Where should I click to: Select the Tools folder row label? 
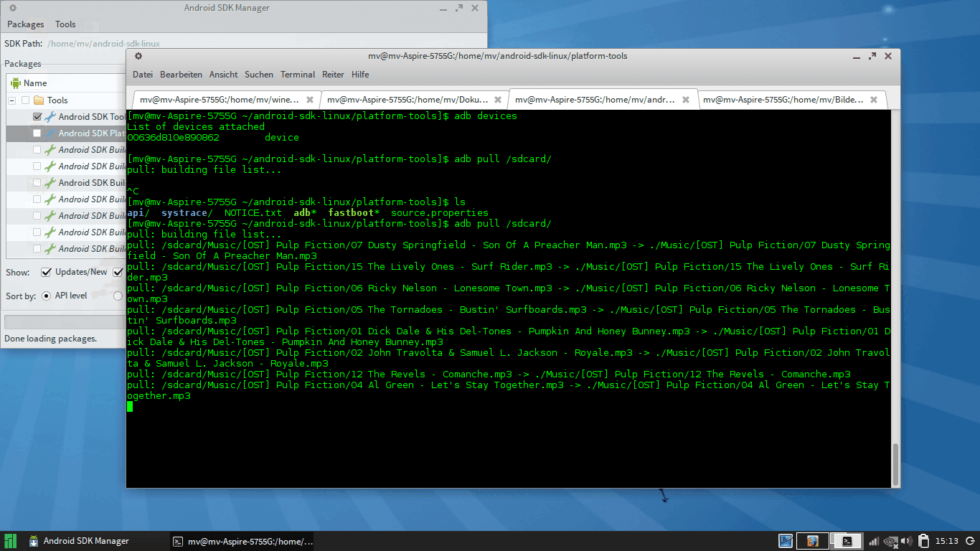(x=57, y=100)
